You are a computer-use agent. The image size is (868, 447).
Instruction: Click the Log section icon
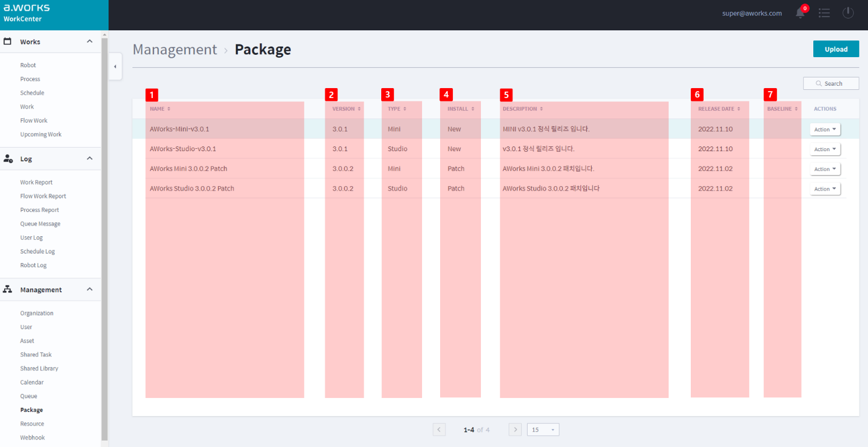[9, 159]
